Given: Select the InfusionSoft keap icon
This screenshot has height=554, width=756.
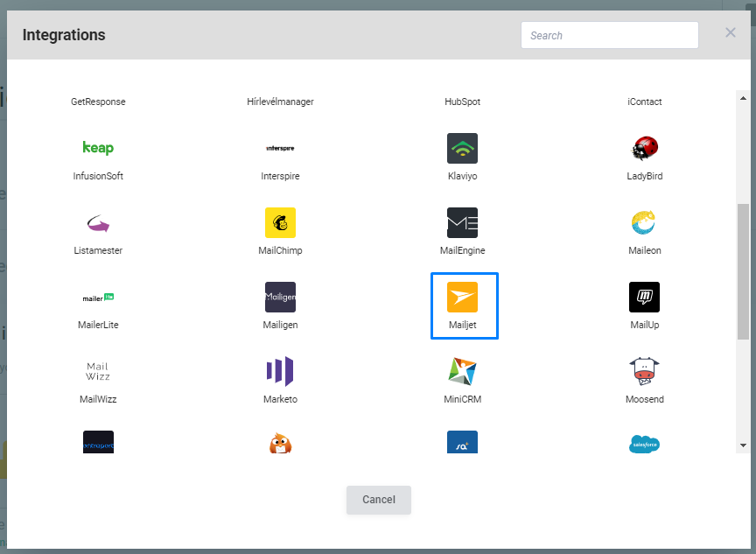Looking at the screenshot, I should pyautogui.click(x=98, y=148).
